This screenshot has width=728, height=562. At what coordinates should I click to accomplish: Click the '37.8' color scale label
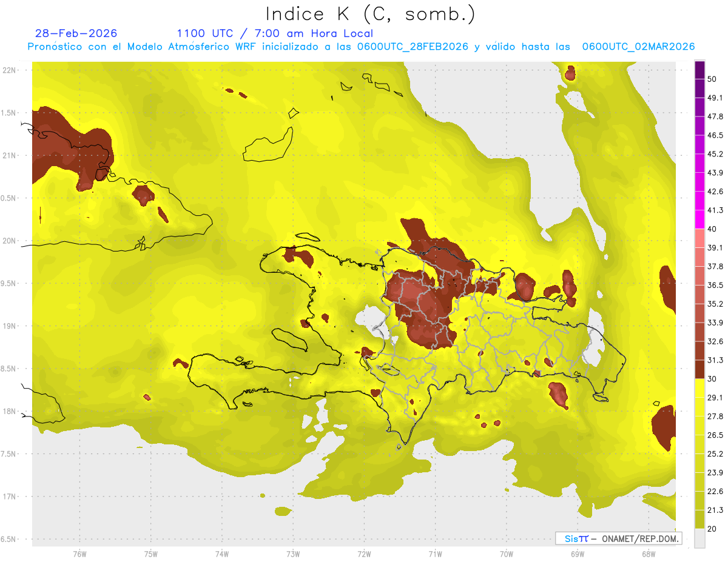[715, 267]
